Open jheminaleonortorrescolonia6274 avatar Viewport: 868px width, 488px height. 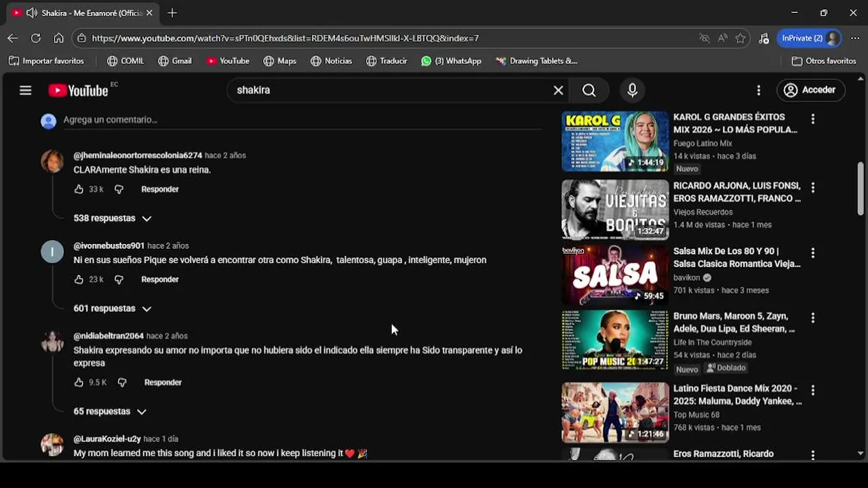coord(52,161)
